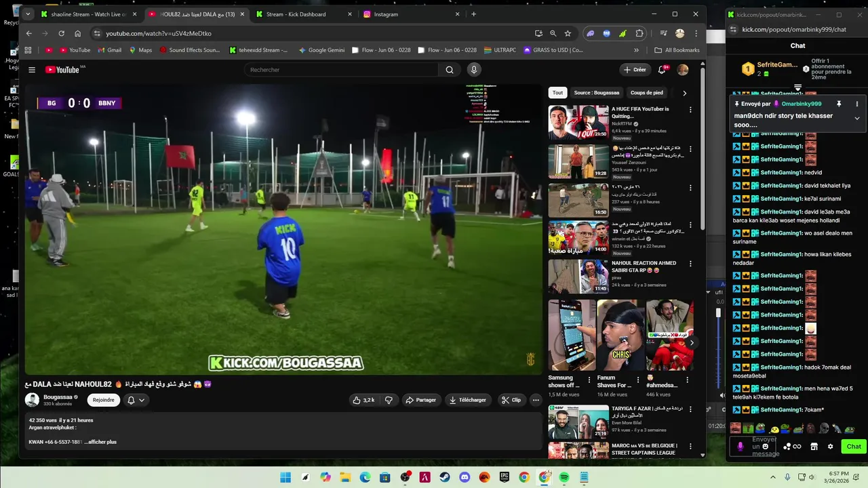868x488 pixels.
Task: Select the Tout filter chip
Action: [557, 93]
